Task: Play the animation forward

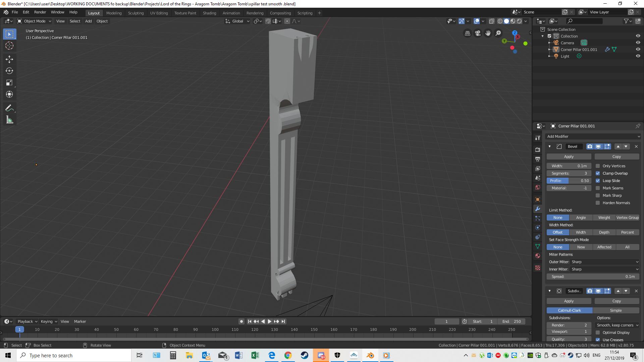Action: coord(269,321)
